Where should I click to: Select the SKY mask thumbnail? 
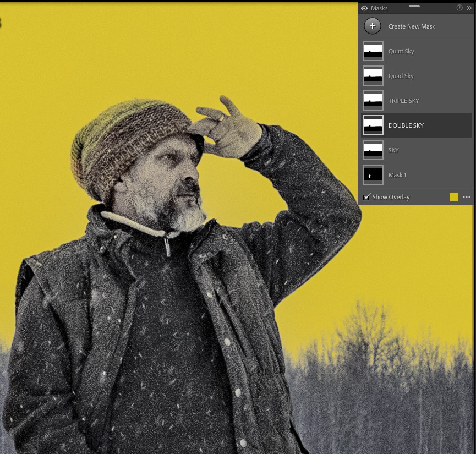pyautogui.click(x=373, y=150)
